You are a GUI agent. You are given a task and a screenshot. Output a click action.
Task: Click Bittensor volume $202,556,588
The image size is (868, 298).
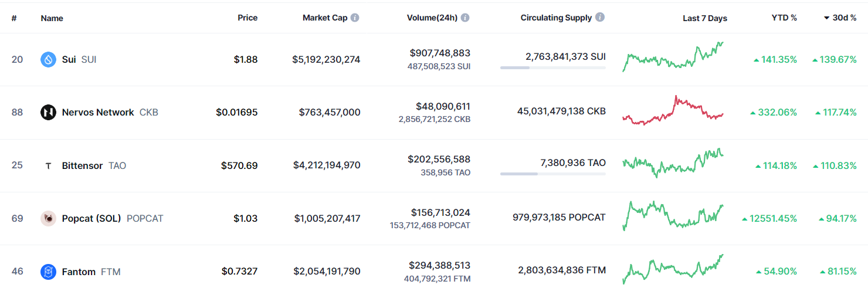coord(439,159)
